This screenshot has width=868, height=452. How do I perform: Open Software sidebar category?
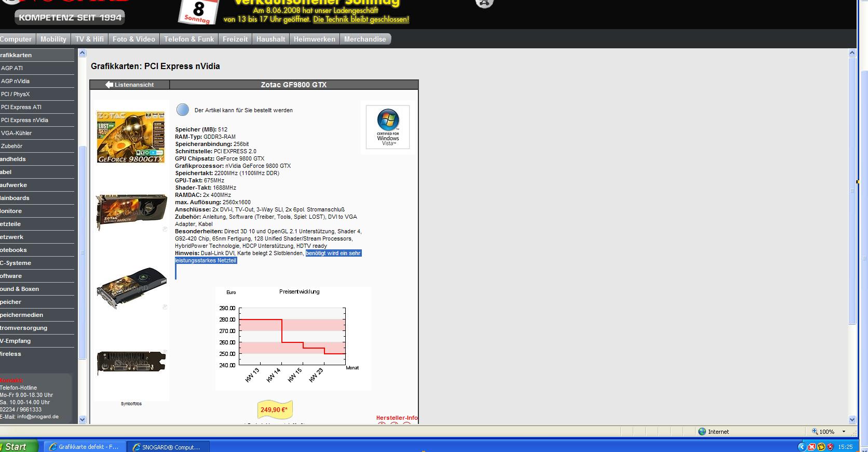coord(37,276)
